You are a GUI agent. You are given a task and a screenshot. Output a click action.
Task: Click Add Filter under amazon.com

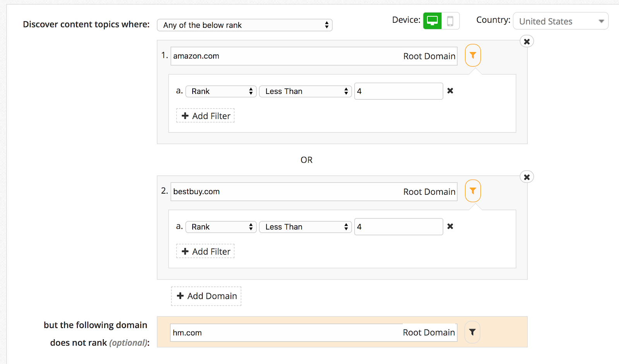click(x=205, y=116)
